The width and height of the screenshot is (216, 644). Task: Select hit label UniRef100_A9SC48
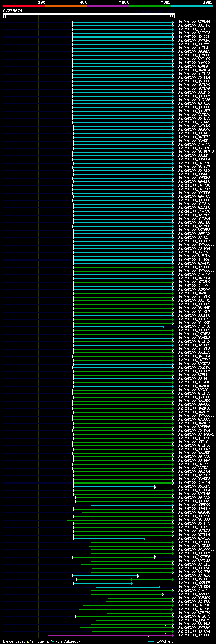pyautogui.click(x=194, y=512)
